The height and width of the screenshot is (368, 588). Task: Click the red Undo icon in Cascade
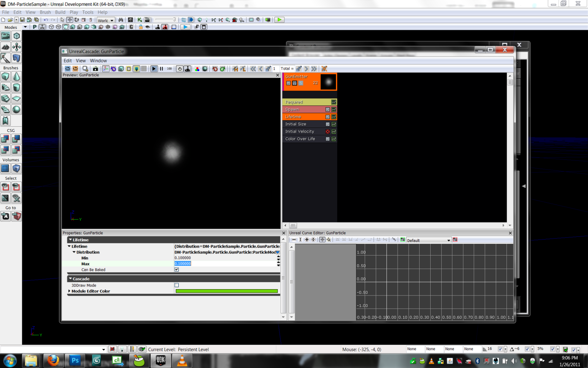coord(215,69)
